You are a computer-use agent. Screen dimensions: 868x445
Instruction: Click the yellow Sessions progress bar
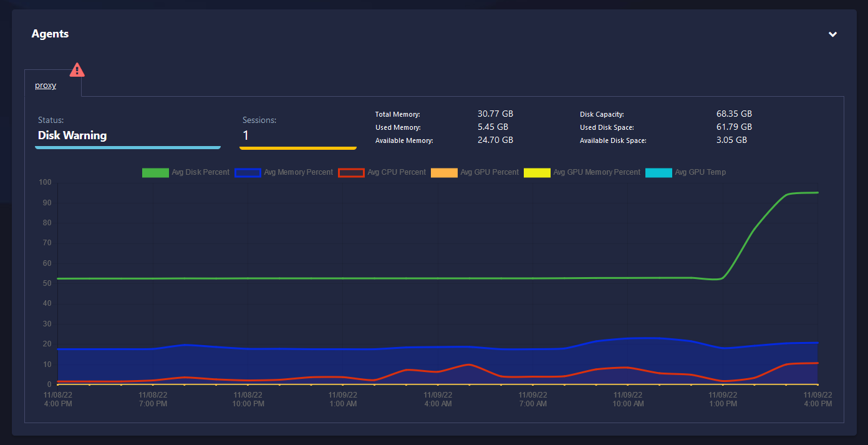(297, 147)
